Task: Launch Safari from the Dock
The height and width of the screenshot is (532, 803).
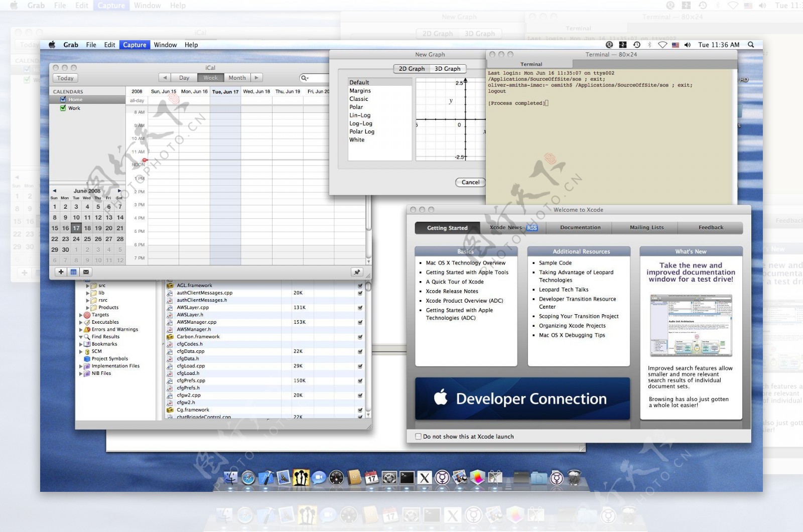Action: 248,478
